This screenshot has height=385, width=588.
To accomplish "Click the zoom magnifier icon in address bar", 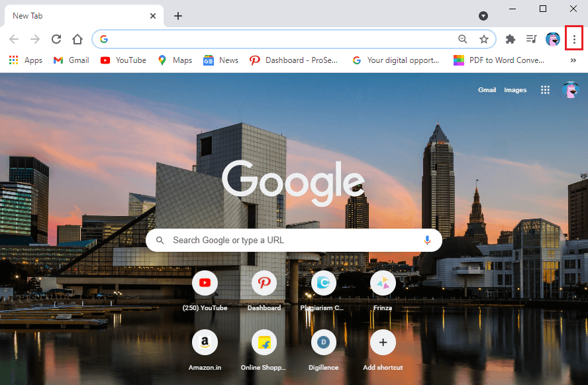I will tap(463, 39).
